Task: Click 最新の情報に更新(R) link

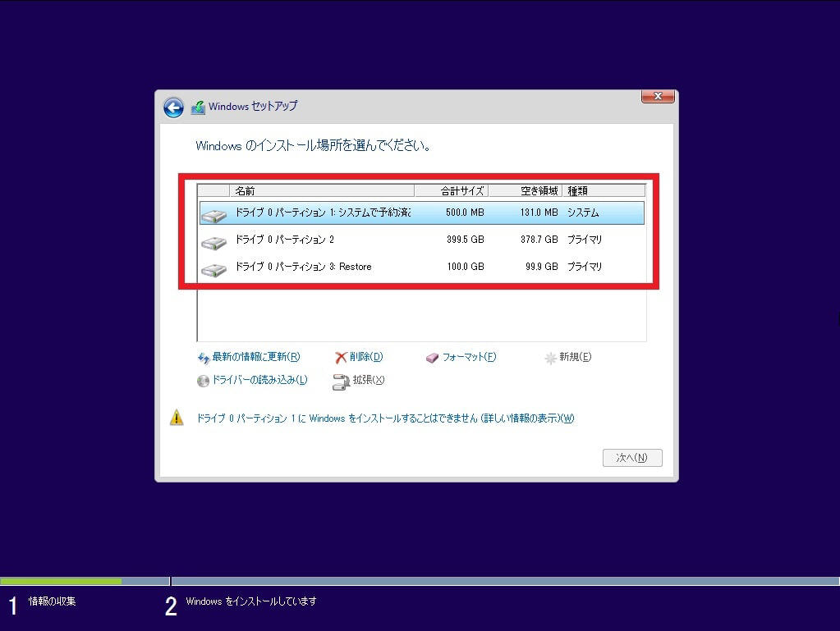Action: click(256, 357)
